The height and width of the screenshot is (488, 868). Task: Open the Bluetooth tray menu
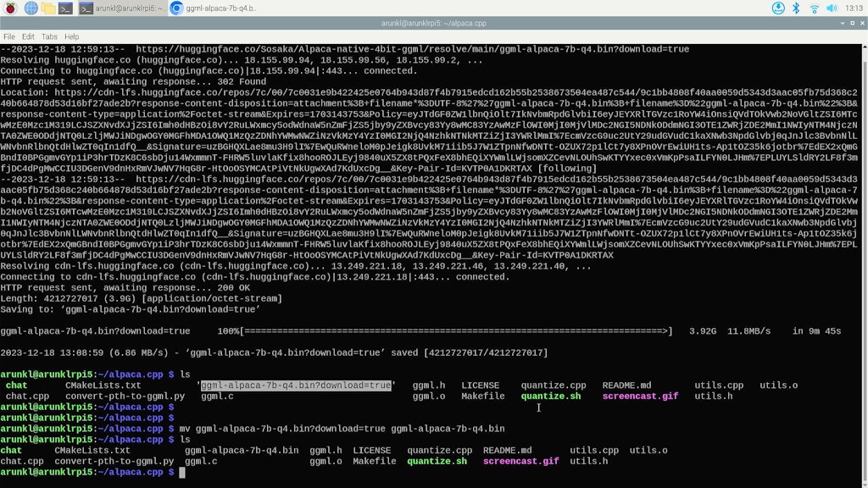pos(796,8)
